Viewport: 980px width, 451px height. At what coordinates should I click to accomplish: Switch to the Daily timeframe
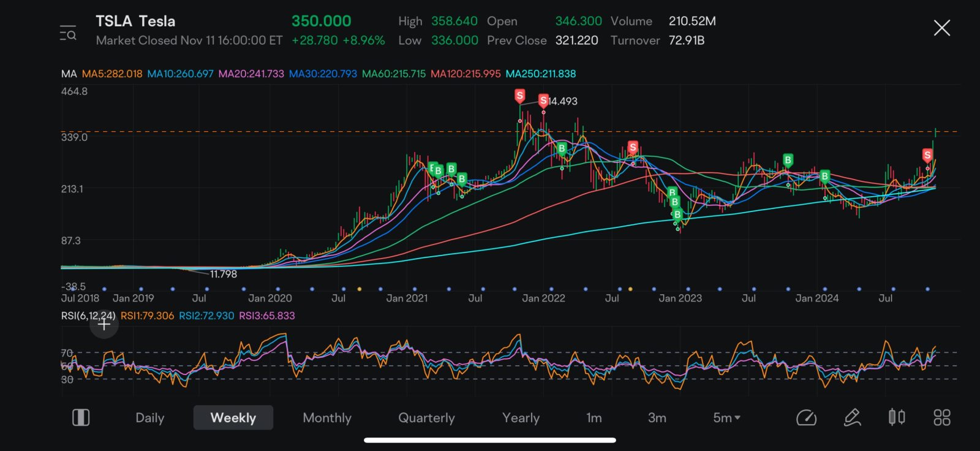coord(150,418)
